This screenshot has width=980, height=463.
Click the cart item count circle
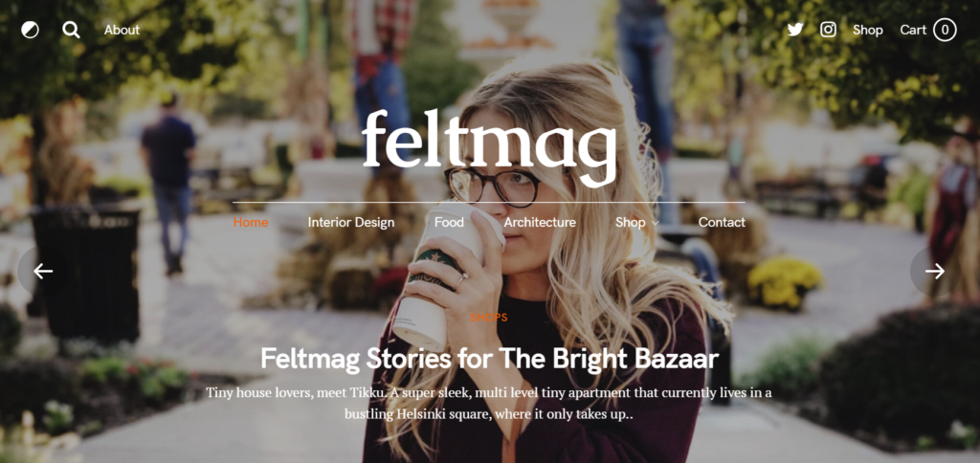(x=945, y=30)
